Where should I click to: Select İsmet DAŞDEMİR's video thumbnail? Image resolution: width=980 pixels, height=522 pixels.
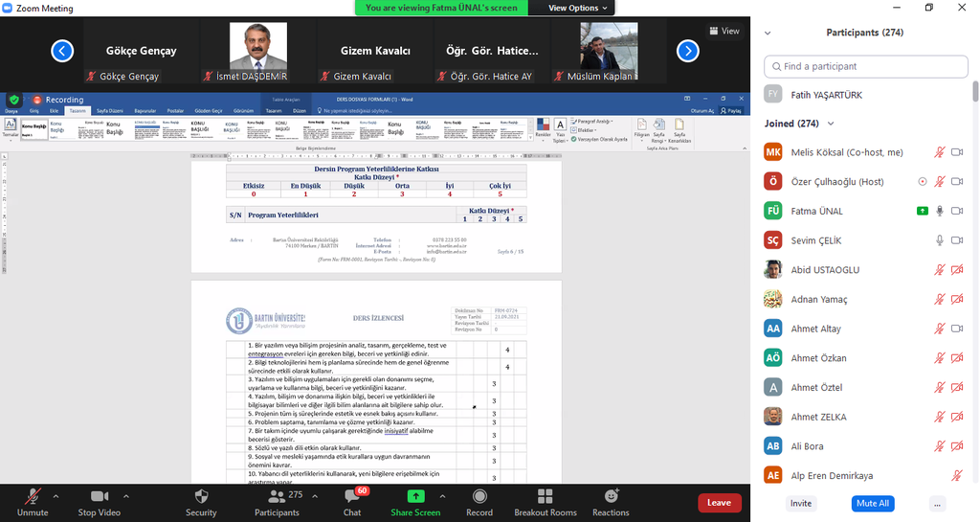[258, 52]
